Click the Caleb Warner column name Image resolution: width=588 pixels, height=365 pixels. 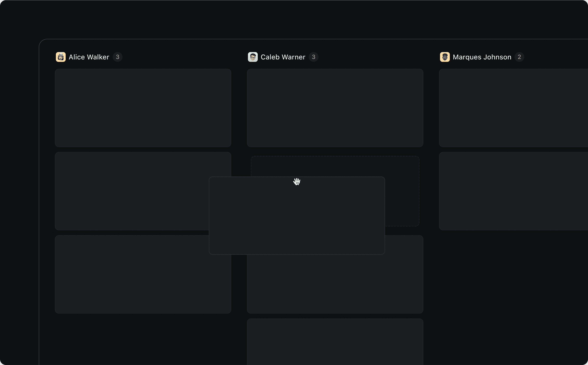[283, 57]
